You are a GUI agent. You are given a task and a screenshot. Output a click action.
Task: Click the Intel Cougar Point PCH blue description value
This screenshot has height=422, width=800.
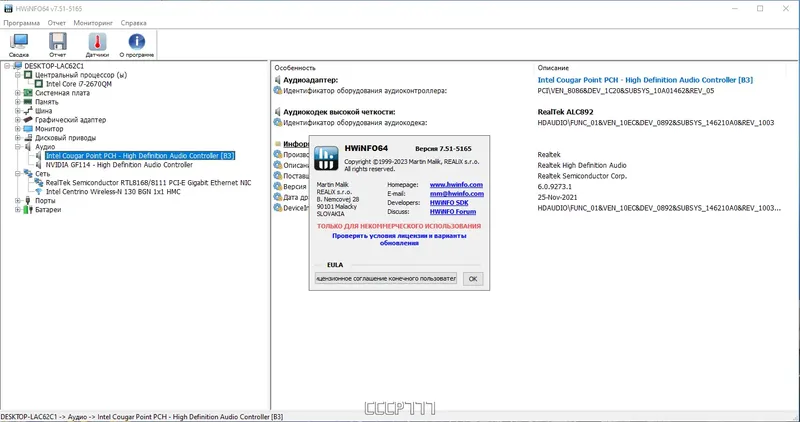pyautogui.click(x=645, y=80)
